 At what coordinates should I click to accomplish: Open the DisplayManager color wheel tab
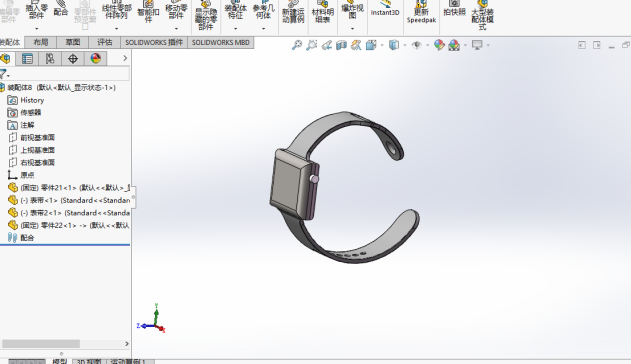(x=96, y=59)
